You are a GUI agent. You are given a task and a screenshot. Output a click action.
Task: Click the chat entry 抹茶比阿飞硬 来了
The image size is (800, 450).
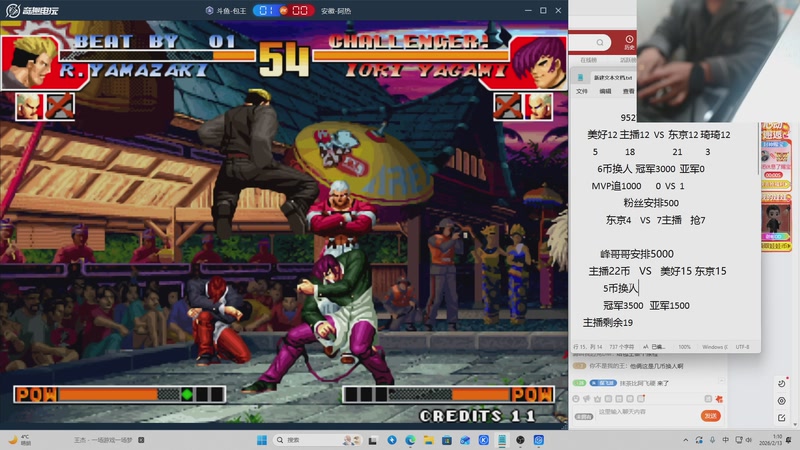click(644, 383)
